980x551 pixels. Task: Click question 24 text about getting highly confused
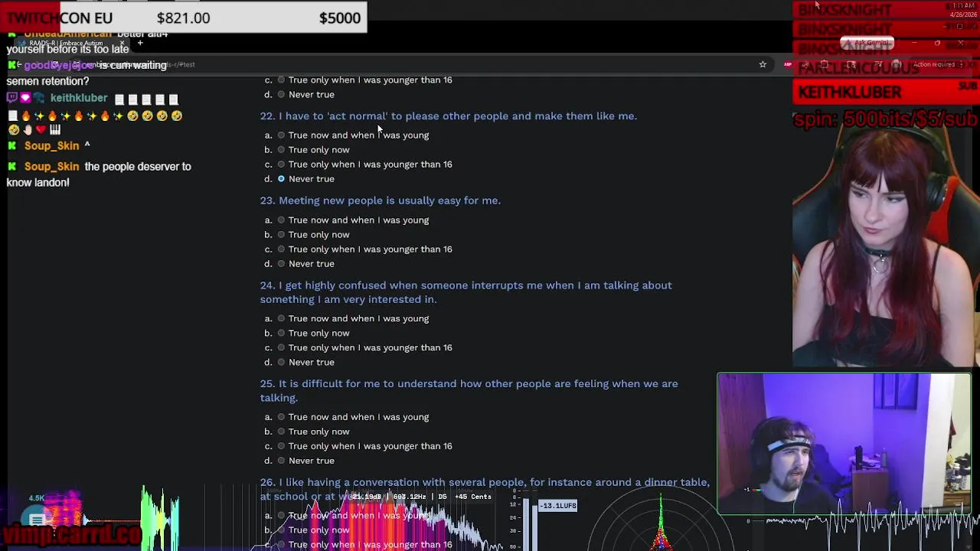coord(465,292)
